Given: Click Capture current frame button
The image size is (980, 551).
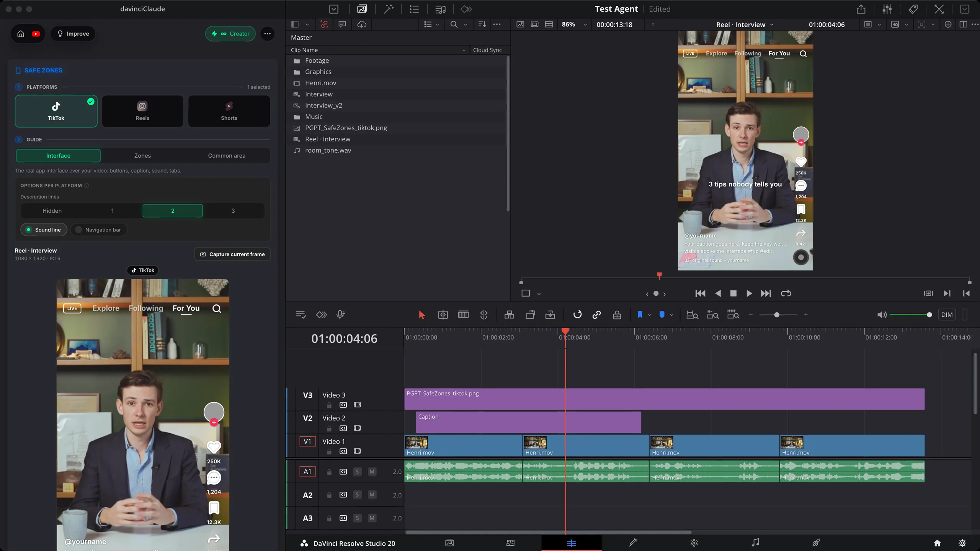Looking at the screenshot, I should (232, 254).
